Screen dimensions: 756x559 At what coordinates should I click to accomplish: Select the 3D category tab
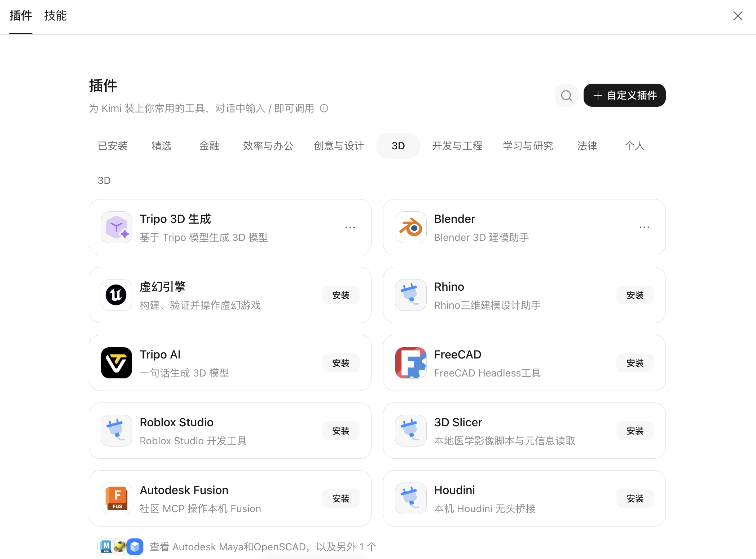point(398,146)
